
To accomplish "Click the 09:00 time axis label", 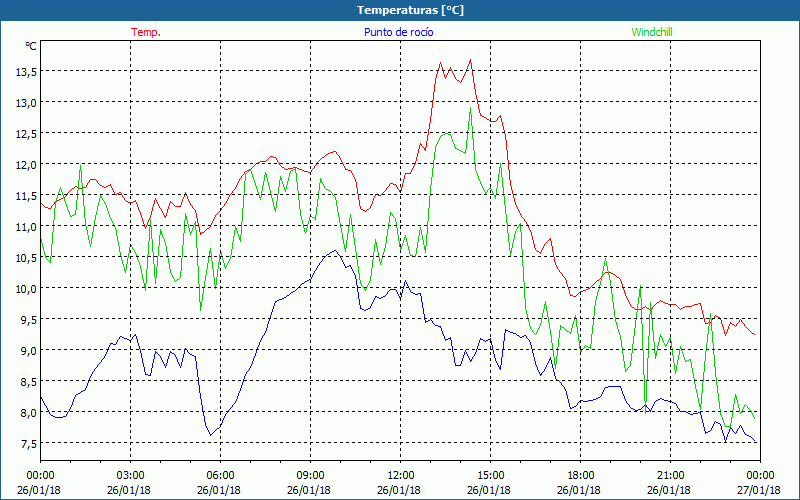I will click(310, 475).
